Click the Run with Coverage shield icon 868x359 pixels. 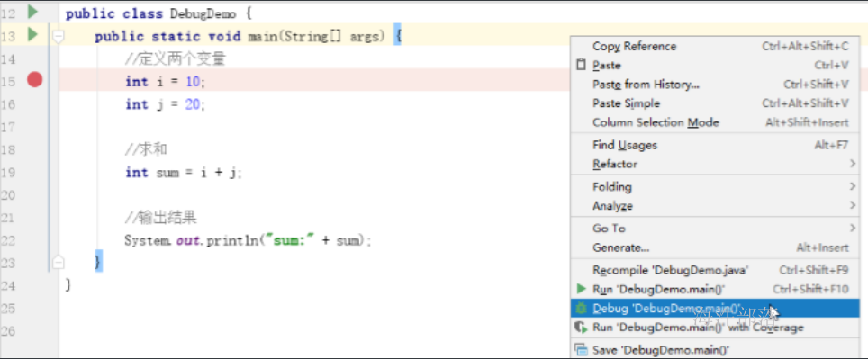tap(581, 327)
